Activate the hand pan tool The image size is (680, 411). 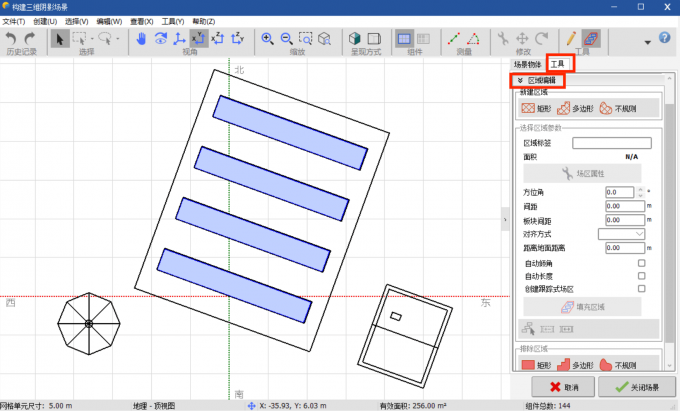[141, 39]
